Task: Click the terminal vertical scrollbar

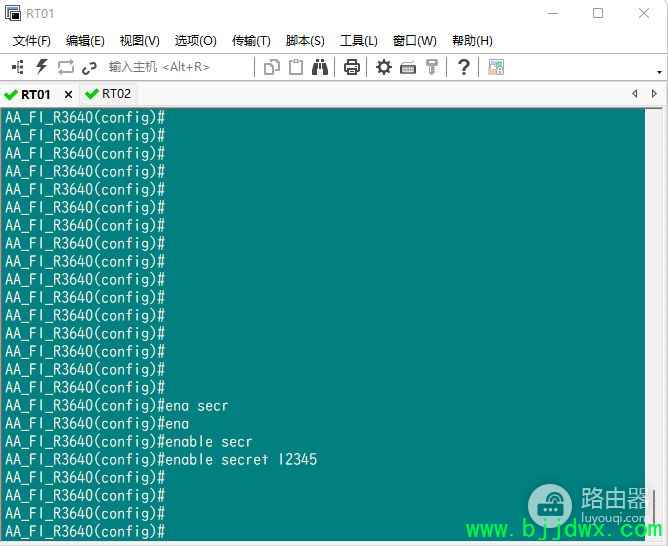Action: (x=656, y=324)
